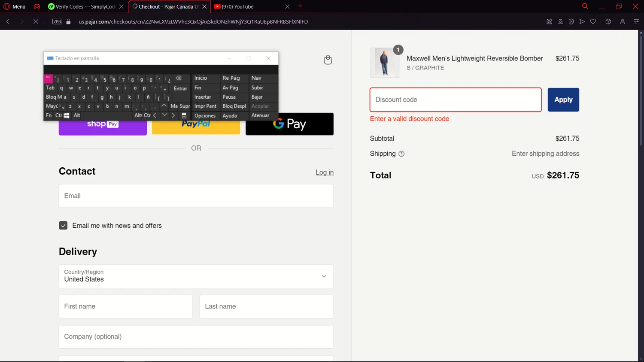This screenshot has width=644, height=362.
Task: Click the Supr key on on-screen keyboard
Action: point(185,106)
